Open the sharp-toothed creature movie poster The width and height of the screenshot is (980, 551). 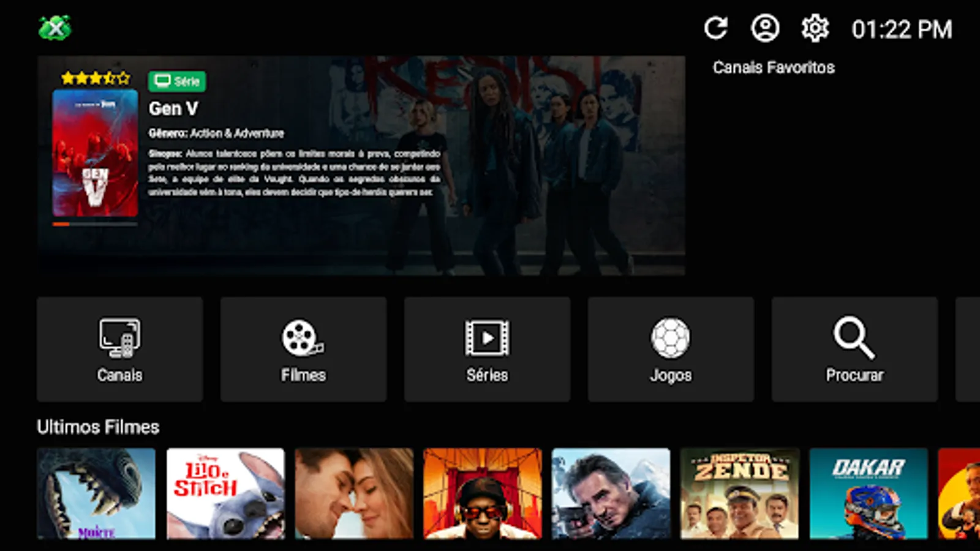(96, 493)
